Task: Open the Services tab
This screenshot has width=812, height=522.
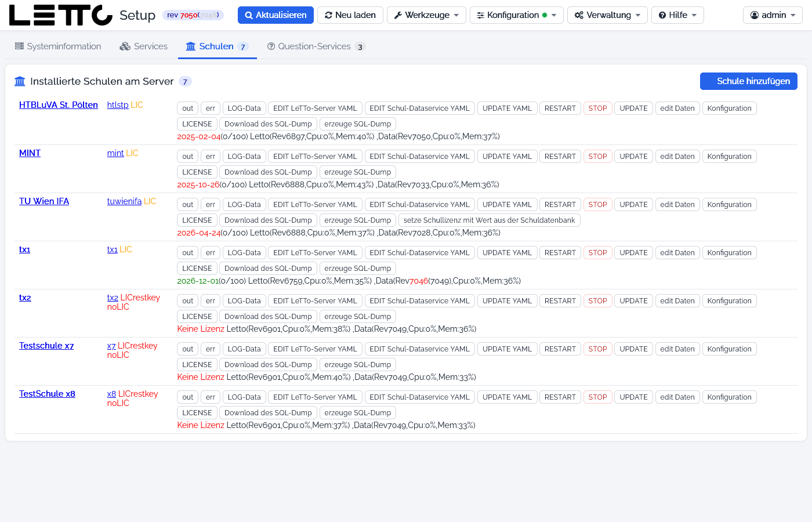Action: 143,46
